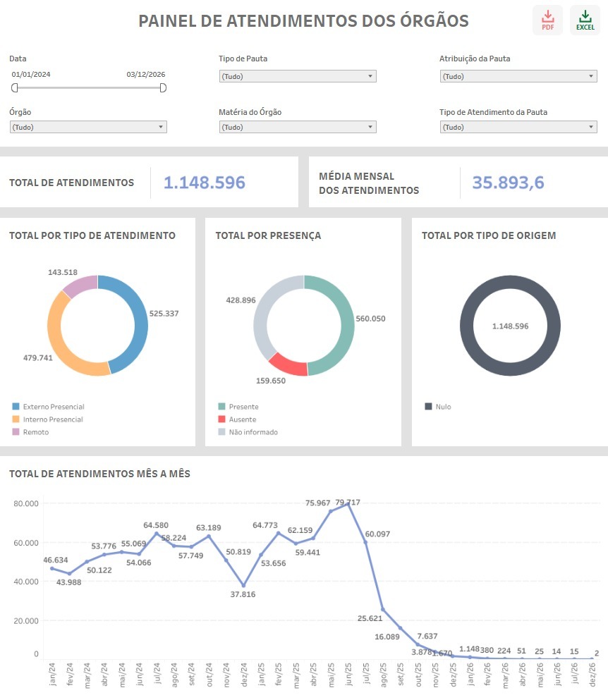Click the PDF download icon
This screenshot has width=608, height=700.
pyautogui.click(x=547, y=20)
